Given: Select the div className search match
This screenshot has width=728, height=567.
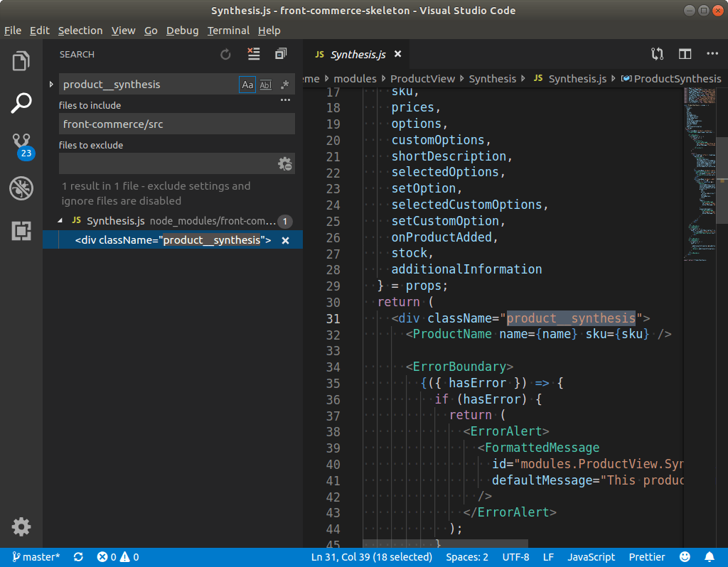Looking at the screenshot, I should pos(173,240).
